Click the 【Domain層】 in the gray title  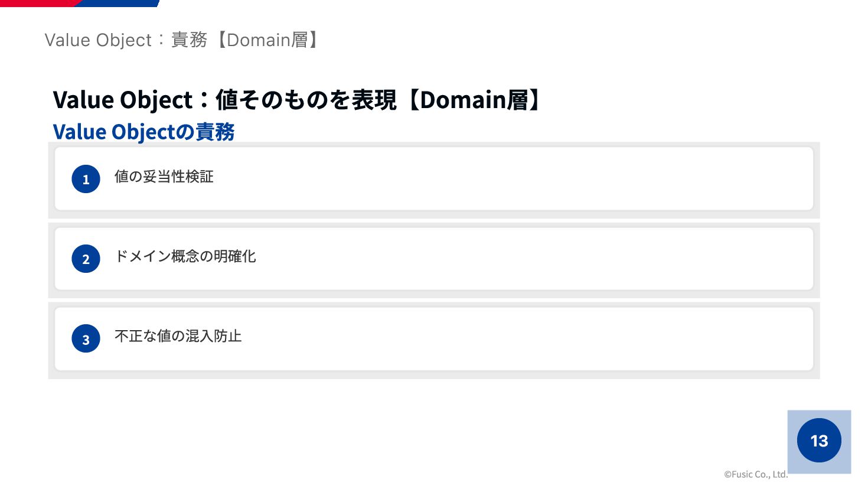(x=267, y=40)
